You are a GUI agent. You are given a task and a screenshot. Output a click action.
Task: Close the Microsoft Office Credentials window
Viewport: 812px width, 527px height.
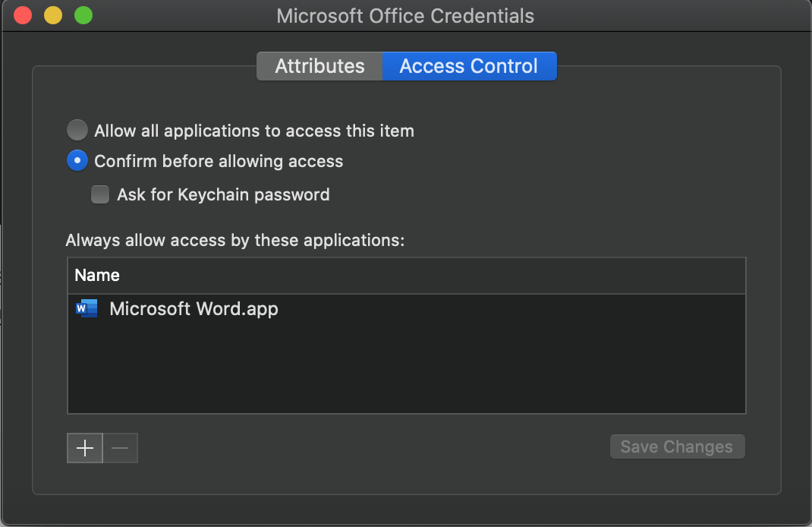coord(23,15)
